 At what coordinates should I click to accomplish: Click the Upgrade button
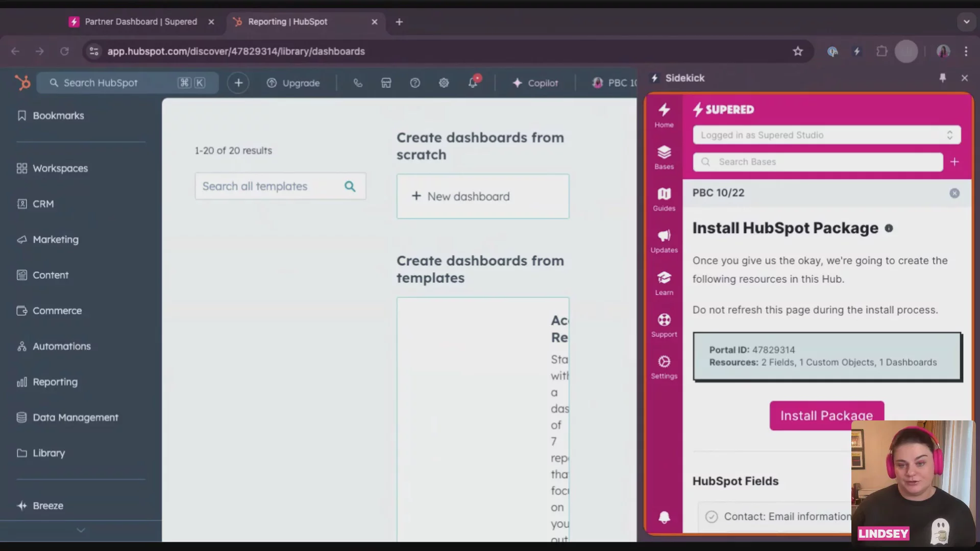pos(293,83)
